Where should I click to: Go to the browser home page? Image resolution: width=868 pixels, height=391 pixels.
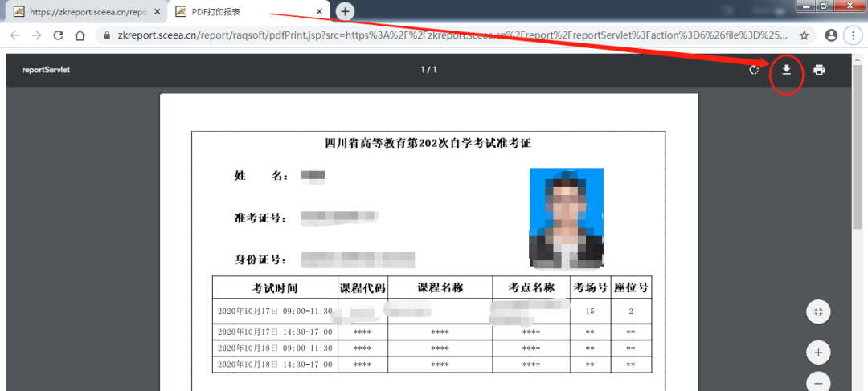click(80, 35)
